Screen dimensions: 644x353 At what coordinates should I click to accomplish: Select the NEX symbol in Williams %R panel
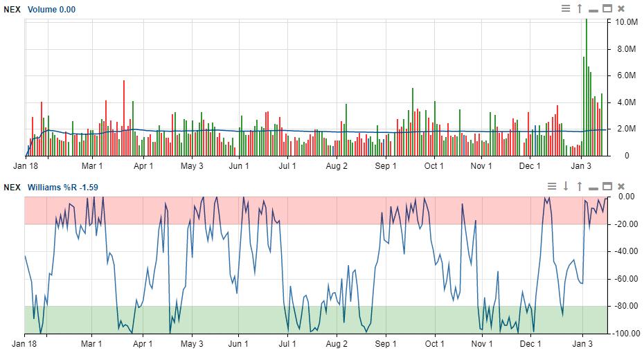pos(12,187)
